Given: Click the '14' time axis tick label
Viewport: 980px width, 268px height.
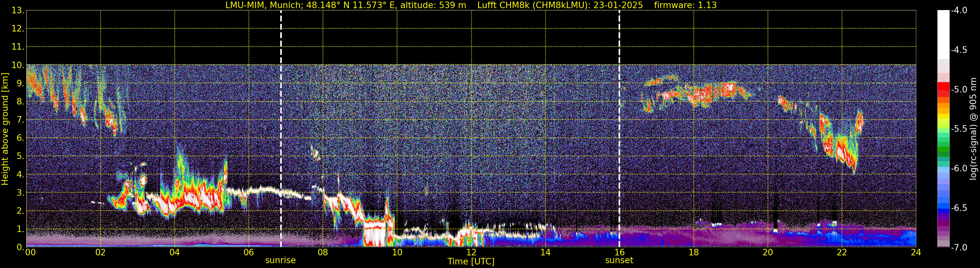Looking at the screenshot, I should click(x=545, y=252).
